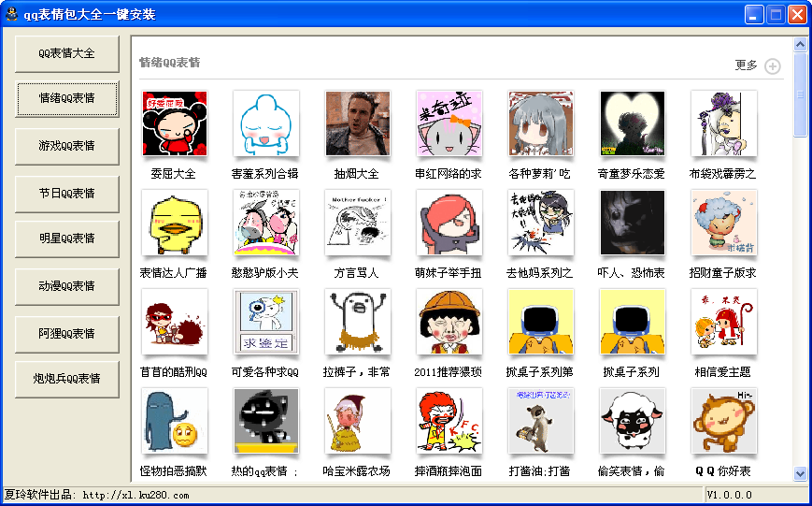Open the 炮炮兵QQ表情 category
Viewport: 812px width, 506px height.
(x=66, y=380)
